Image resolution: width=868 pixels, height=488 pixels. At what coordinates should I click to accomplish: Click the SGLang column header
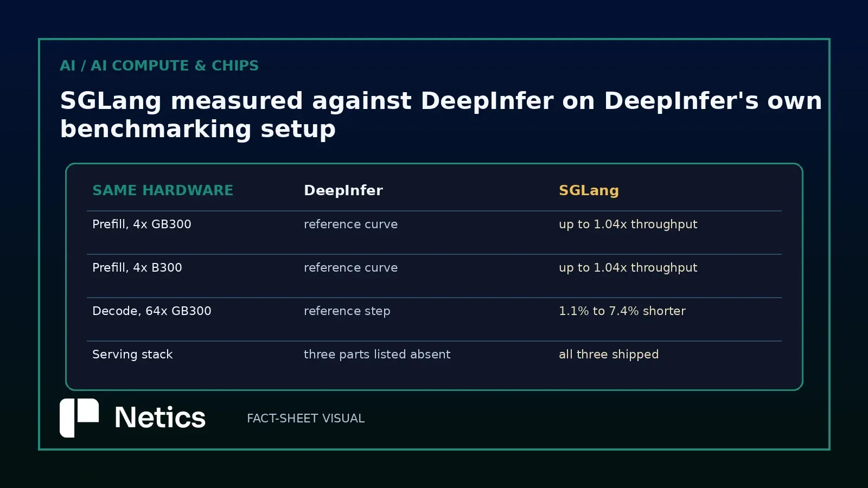[589, 190]
